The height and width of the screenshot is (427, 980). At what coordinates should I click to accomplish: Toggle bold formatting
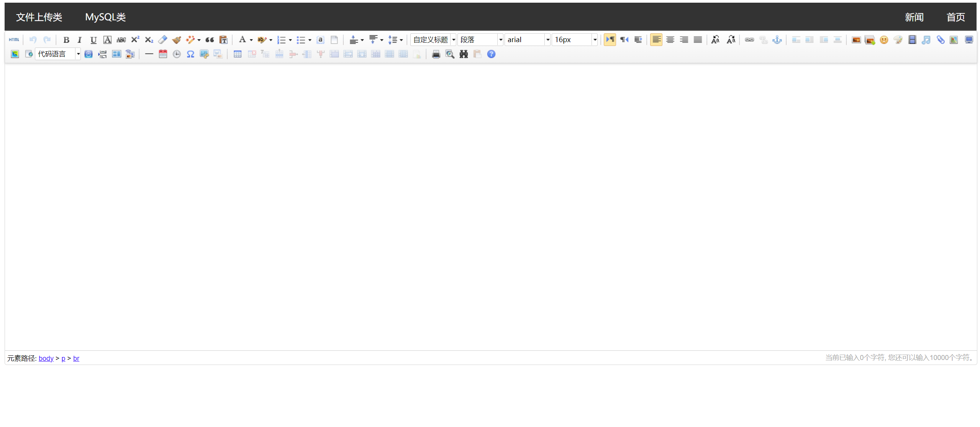(x=66, y=40)
